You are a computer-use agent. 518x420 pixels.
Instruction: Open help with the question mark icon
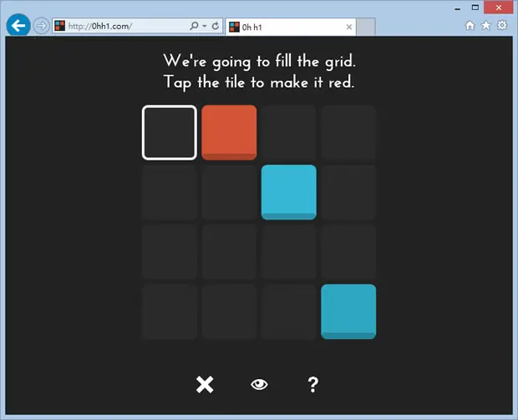click(x=312, y=385)
